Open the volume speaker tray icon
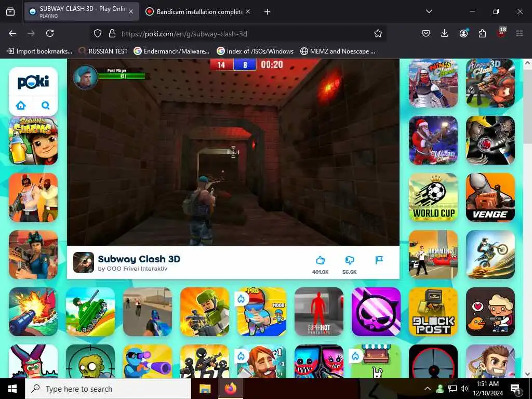The height and width of the screenshot is (399, 532). [x=464, y=389]
